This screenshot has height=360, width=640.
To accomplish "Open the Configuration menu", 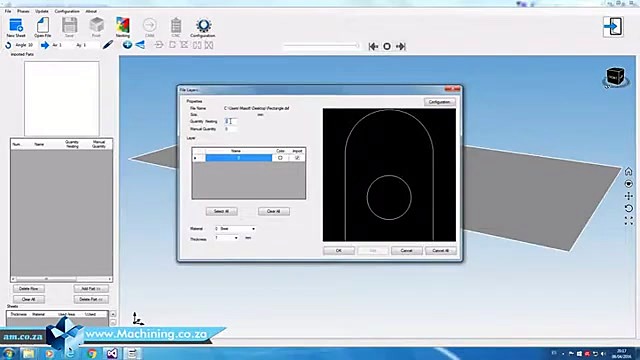I will (x=67, y=11).
